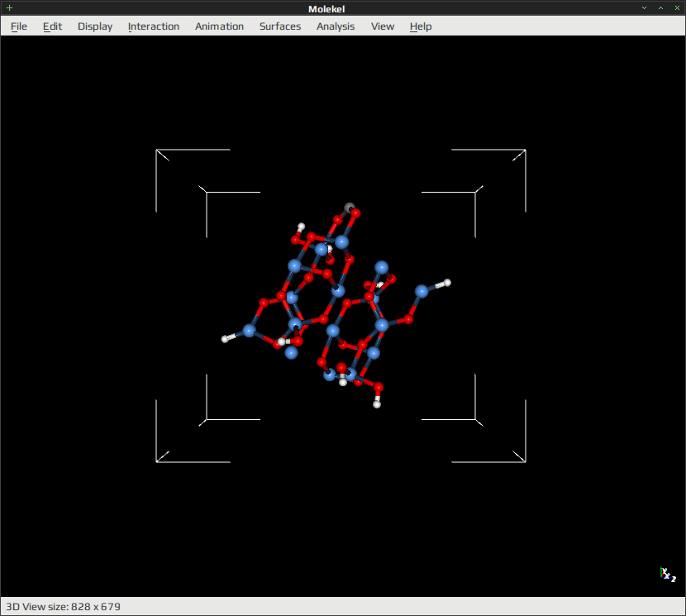Select the dark gray atom atop the molecule
Viewport: 686px width, 616px height.
point(349,208)
